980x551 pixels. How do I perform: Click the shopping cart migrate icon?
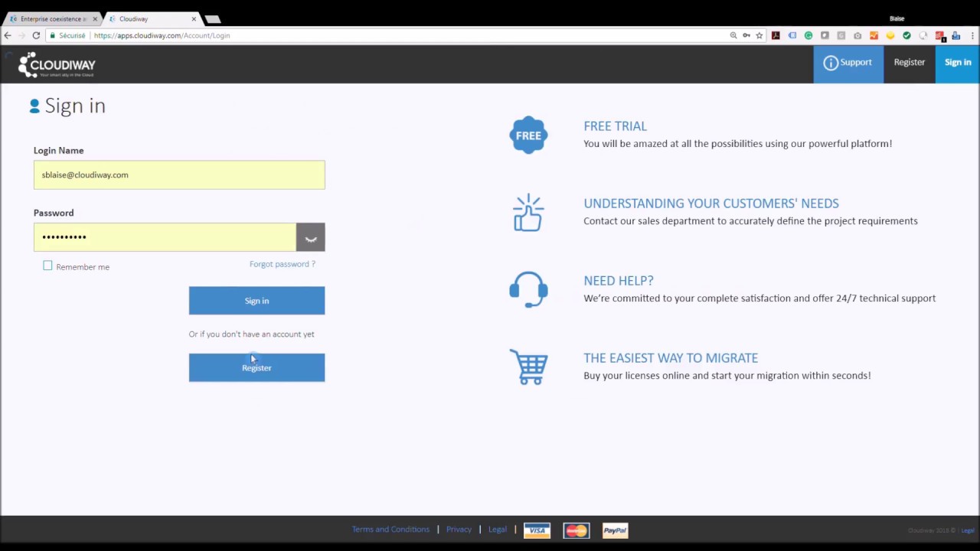[528, 367]
